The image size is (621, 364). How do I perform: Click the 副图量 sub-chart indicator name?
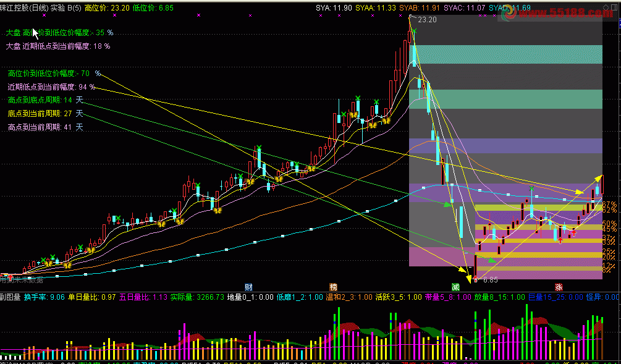[11, 297]
